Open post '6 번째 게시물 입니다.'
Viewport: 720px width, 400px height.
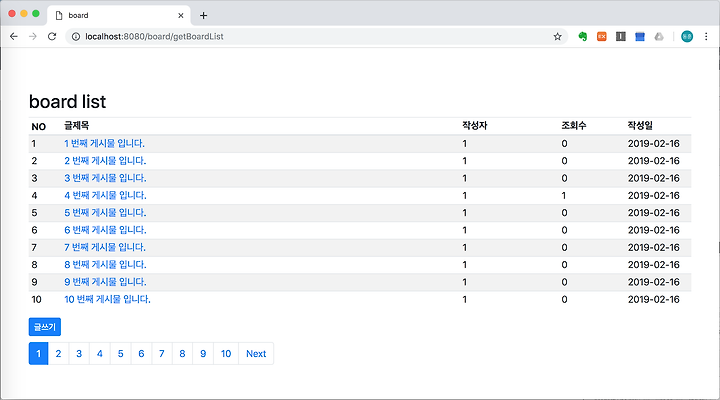click(105, 230)
